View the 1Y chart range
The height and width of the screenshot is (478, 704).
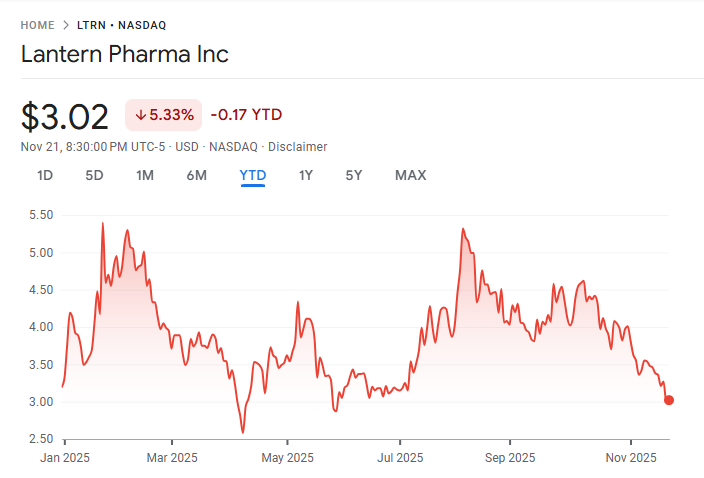[306, 175]
